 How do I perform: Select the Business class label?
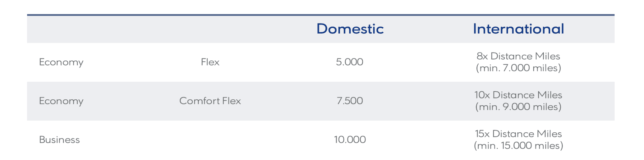(x=59, y=140)
